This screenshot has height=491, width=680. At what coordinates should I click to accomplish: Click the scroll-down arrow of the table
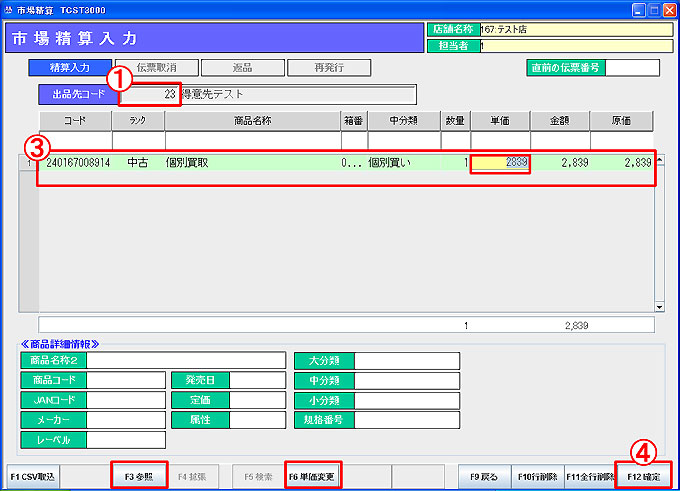[x=660, y=306]
